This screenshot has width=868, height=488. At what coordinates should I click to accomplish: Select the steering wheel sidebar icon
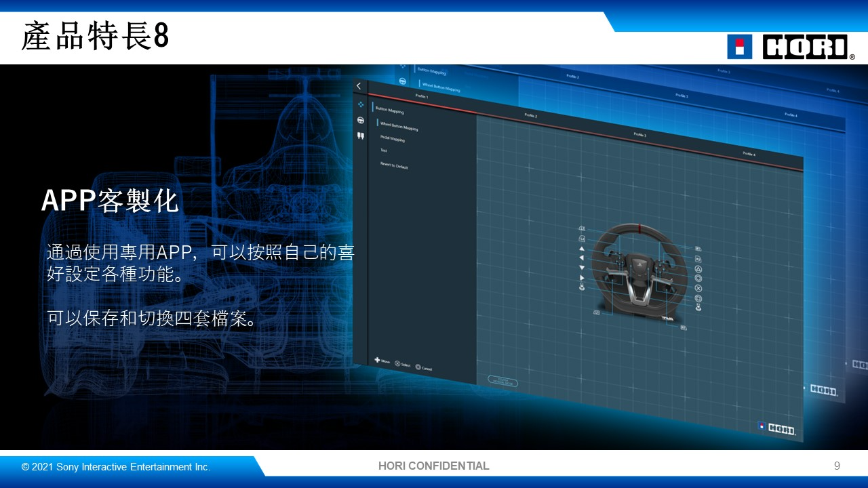(361, 120)
